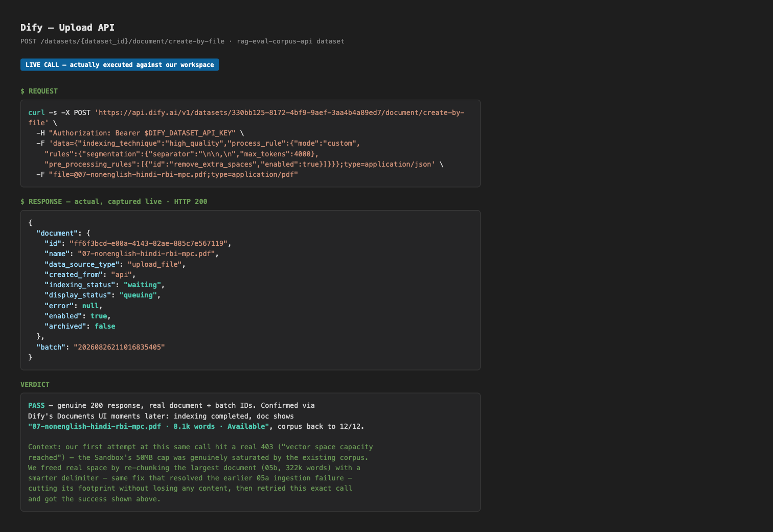Click the file=@07-nonenglish-hindi-rbi-mpc.pdf line
773x532 pixels.
click(x=167, y=174)
